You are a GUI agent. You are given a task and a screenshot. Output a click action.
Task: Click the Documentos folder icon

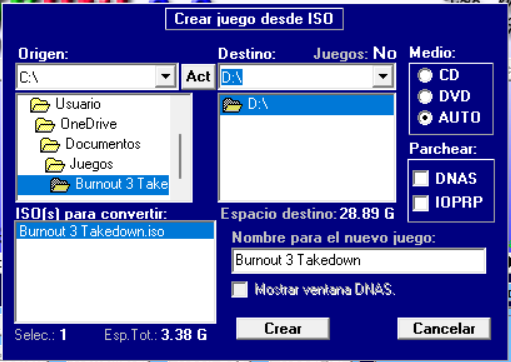[50, 145]
